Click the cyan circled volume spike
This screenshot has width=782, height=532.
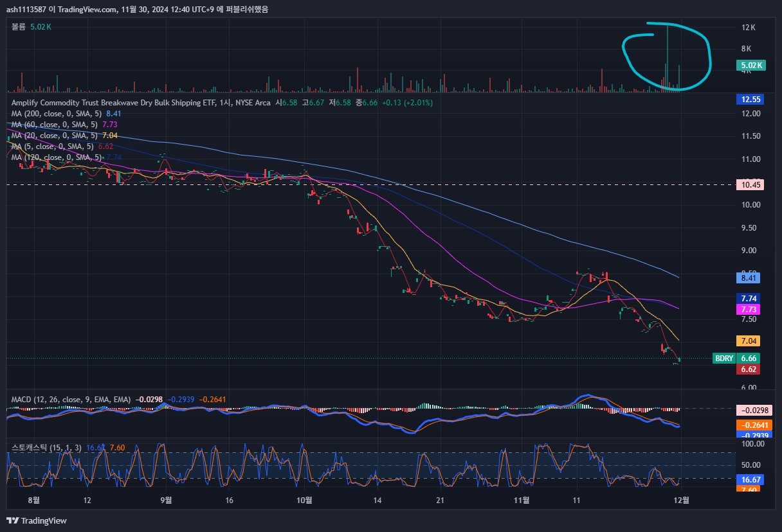tap(668, 58)
